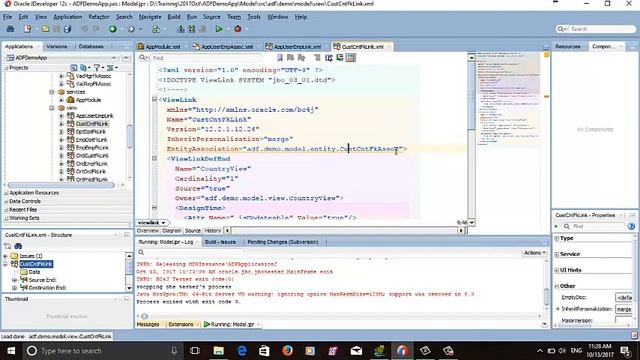Click the green Back navigation icon
This screenshot has height=360, width=640.
pos(113,29)
